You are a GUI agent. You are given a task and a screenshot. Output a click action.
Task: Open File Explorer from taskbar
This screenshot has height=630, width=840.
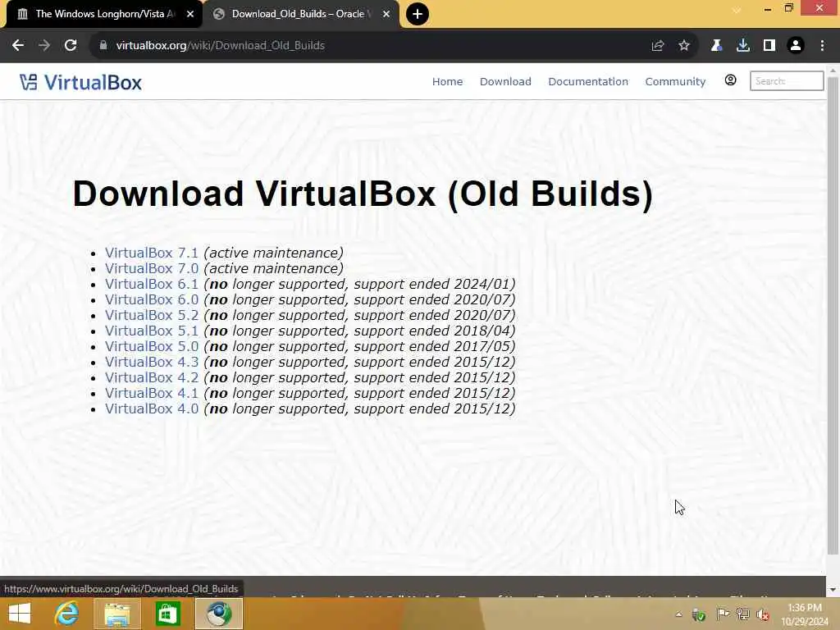[116, 614]
